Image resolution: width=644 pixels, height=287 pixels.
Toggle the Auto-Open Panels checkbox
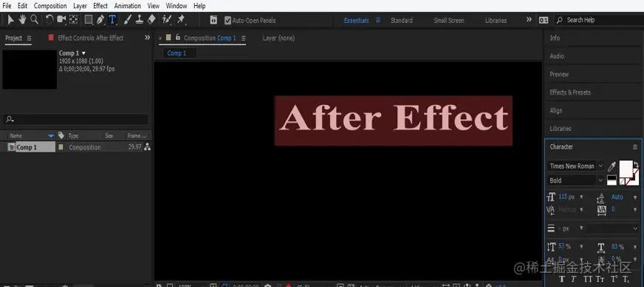(x=228, y=20)
